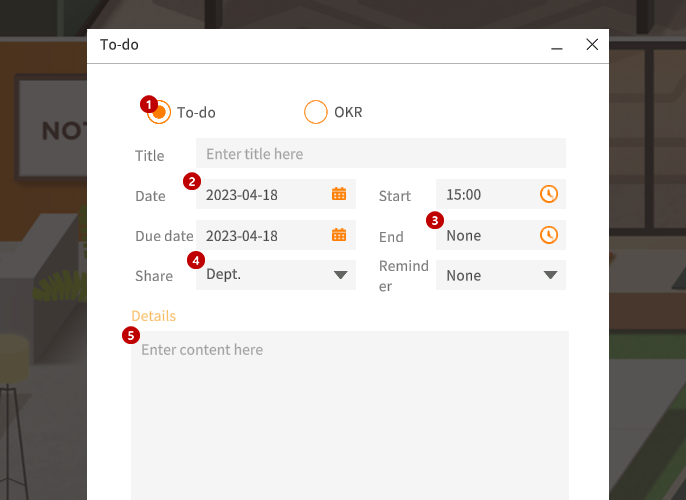Viewport: 686px width, 500px height.
Task: Click the End time None field
Action: pyautogui.click(x=500, y=235)
